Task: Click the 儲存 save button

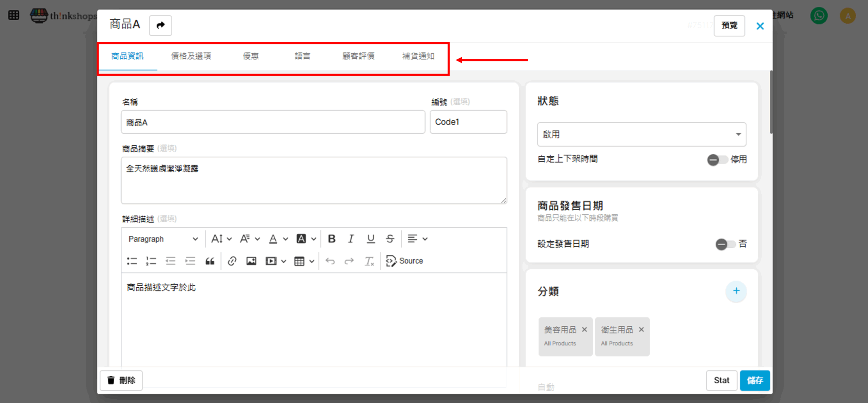Action: point(754,380)
